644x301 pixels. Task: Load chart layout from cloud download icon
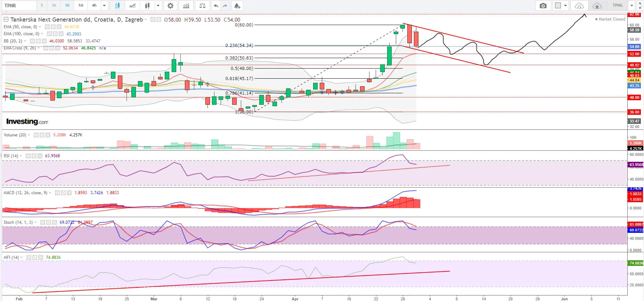[x=579, y=6]
